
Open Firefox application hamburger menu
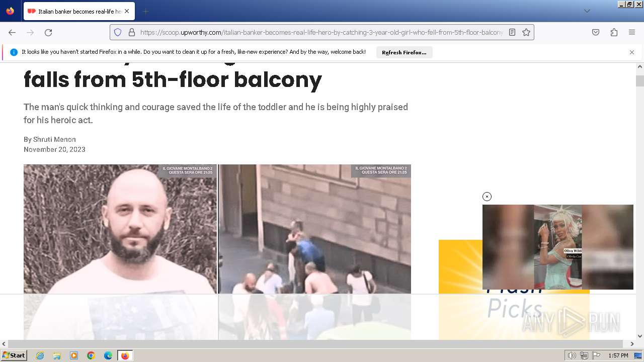tap(632, 32)
